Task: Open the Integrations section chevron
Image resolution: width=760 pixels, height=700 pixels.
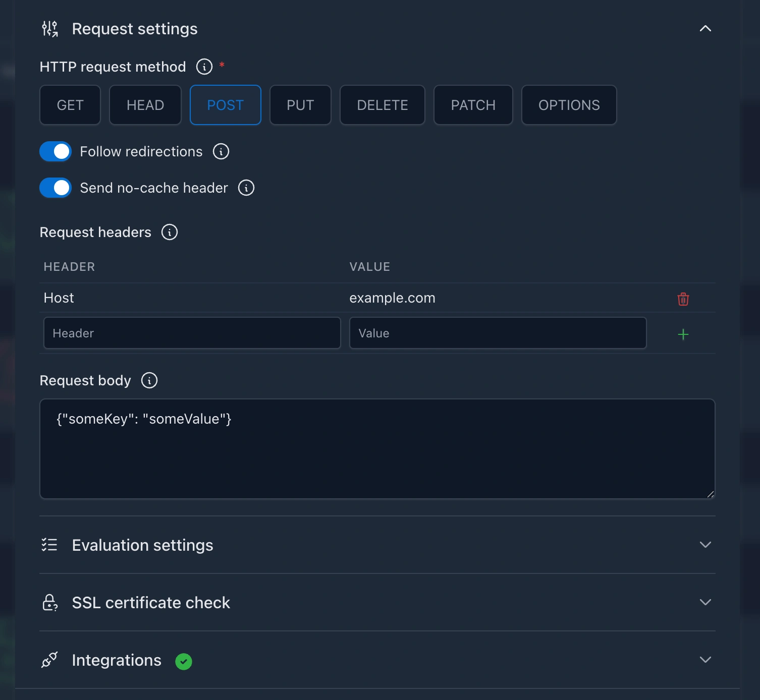Action: pos(705,660)
